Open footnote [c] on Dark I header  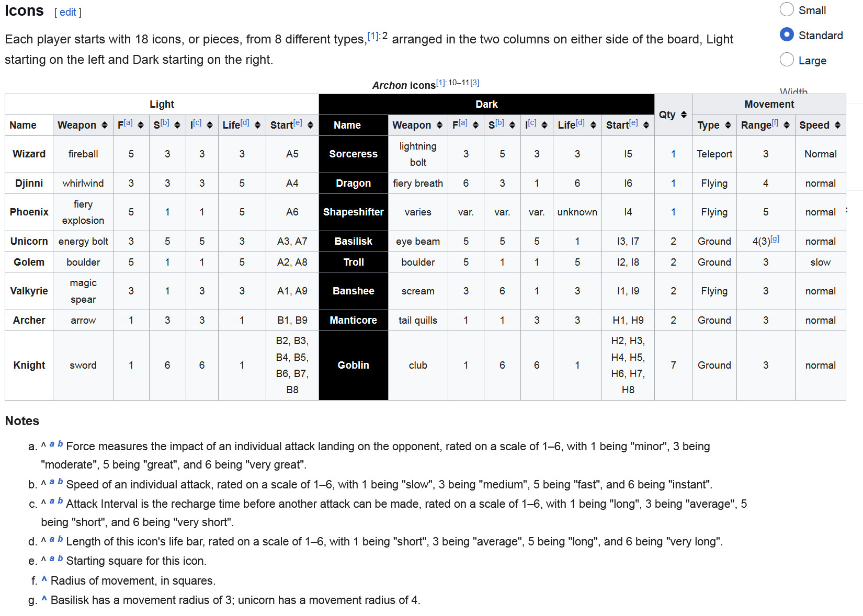pos(532,122)
